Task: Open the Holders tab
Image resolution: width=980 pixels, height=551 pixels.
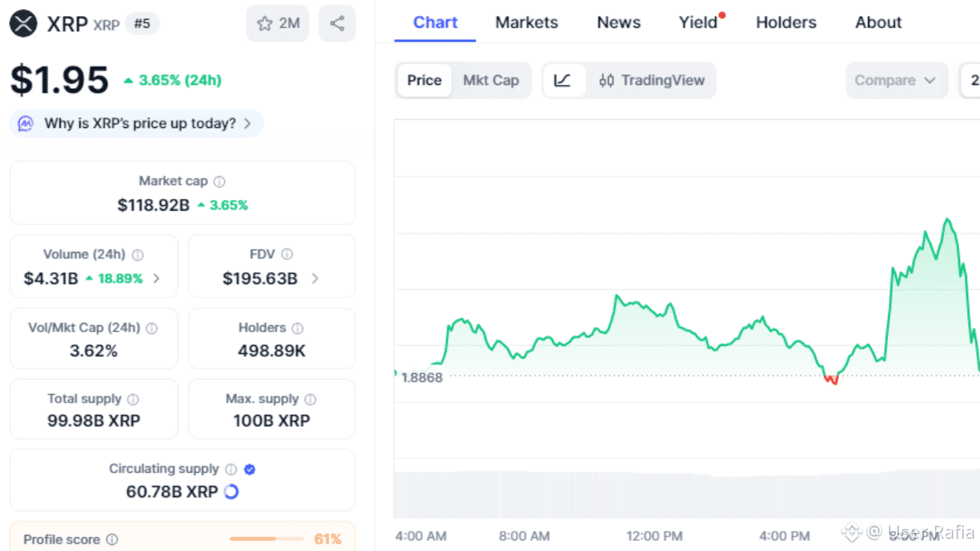Action: click(x=786, y=22)
